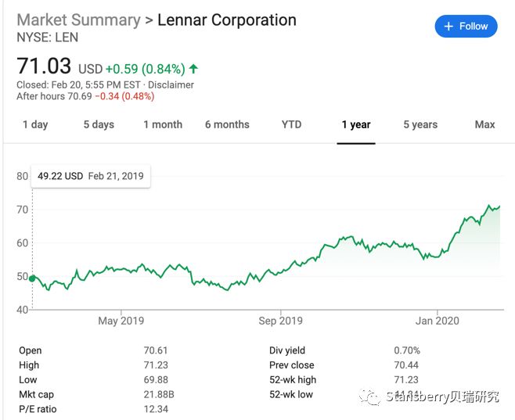Viewport: 515px width, 420px height.
Task: Click the Lennar Corporation title
Action: (x=227, y=20)
